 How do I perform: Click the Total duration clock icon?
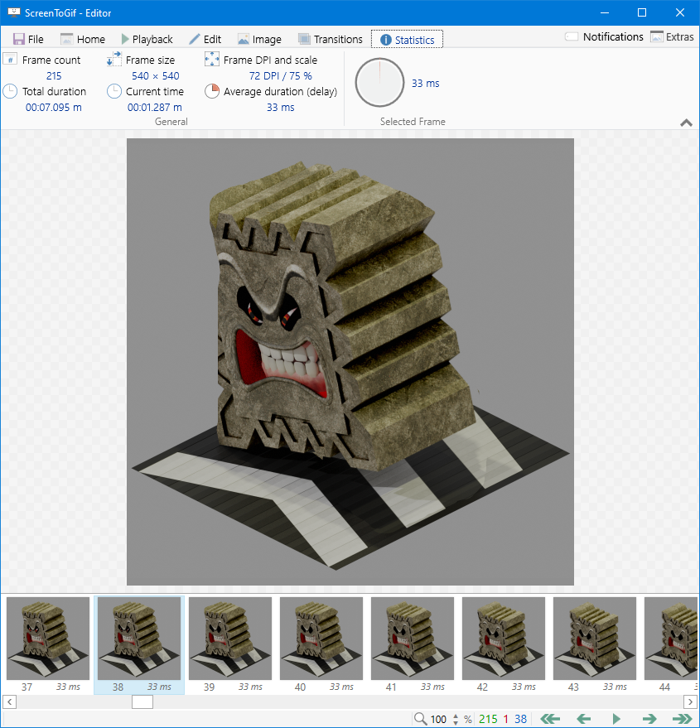(x=10, y=91)
